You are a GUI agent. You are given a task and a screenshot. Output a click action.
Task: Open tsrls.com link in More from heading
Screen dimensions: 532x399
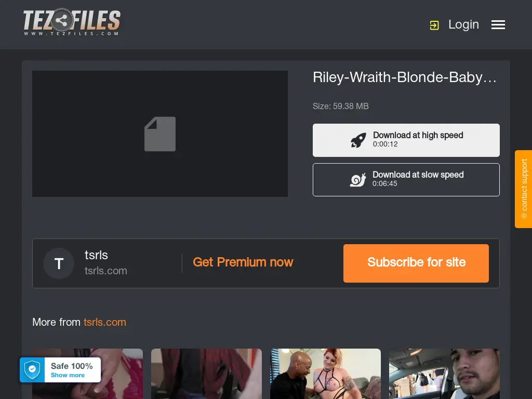point(105,322)
